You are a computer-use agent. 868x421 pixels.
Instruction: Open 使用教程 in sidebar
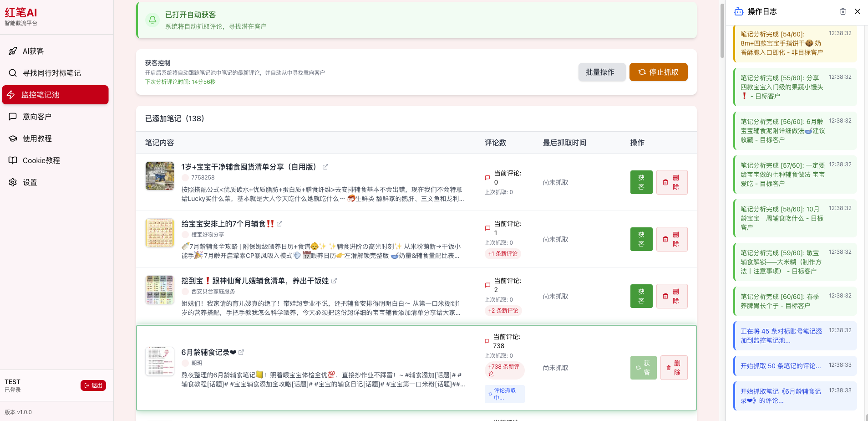coord(55,139)
